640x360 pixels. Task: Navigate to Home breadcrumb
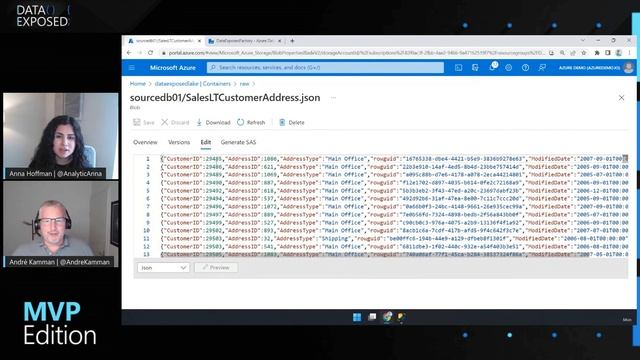point(138,84)
